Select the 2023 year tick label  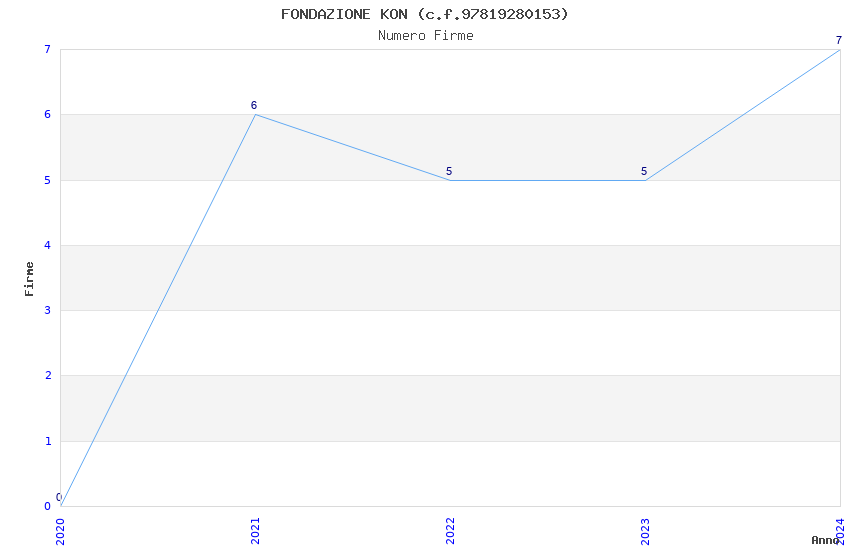tap(645, 530)
